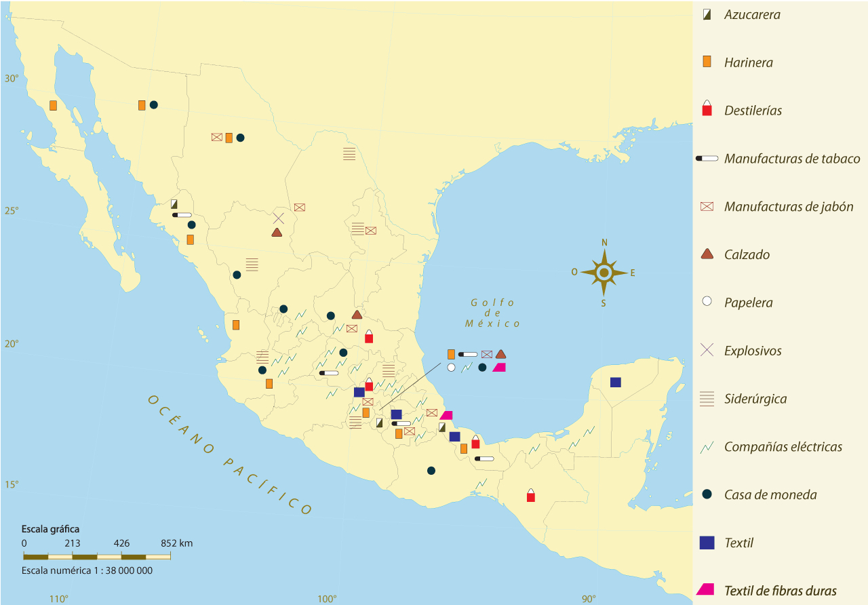Screen dimensions: 868x605
Task: Select the Compañías eléctricas legend symbol
Action: coord(707,447)
